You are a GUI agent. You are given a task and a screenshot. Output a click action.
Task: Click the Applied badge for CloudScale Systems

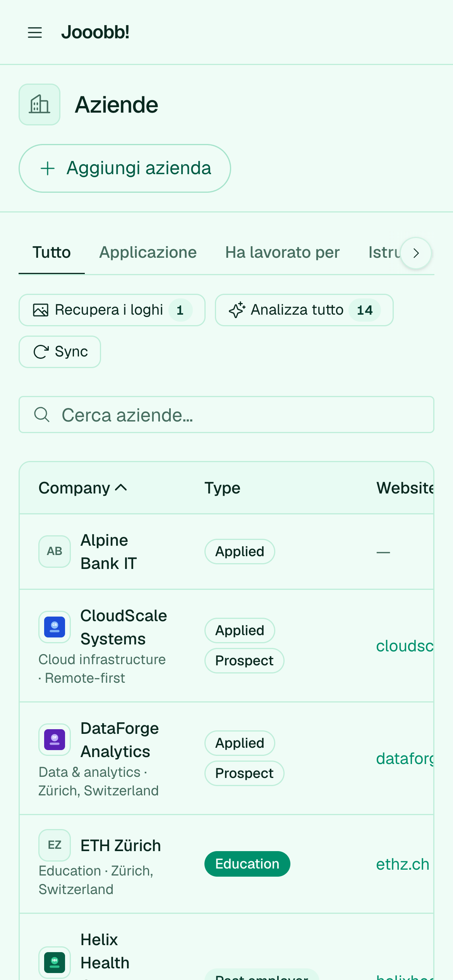click(x=240, y=630)
